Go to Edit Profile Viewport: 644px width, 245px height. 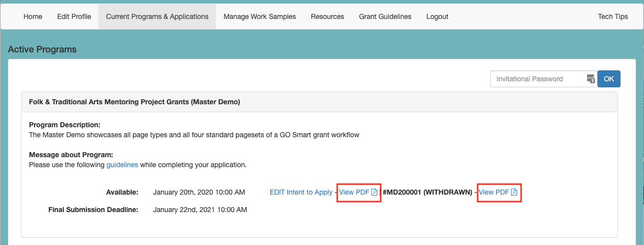pos(74,16)
